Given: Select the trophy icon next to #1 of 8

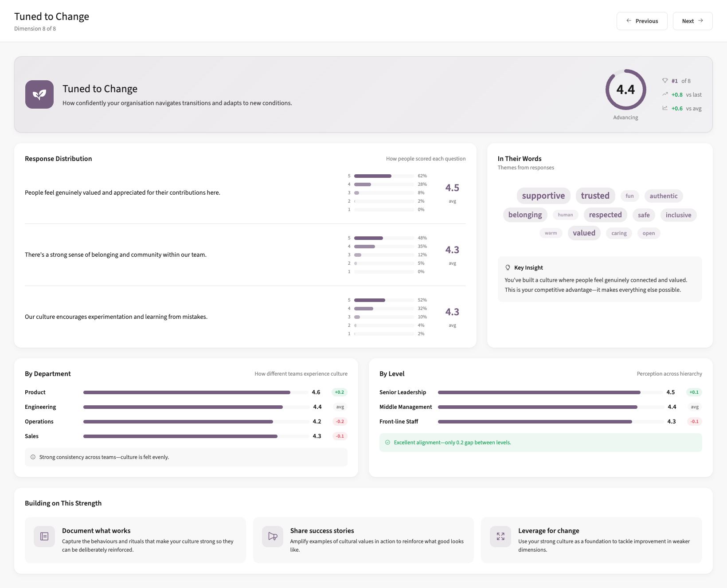Looking at the screenshot, I should tap(665, 81).
